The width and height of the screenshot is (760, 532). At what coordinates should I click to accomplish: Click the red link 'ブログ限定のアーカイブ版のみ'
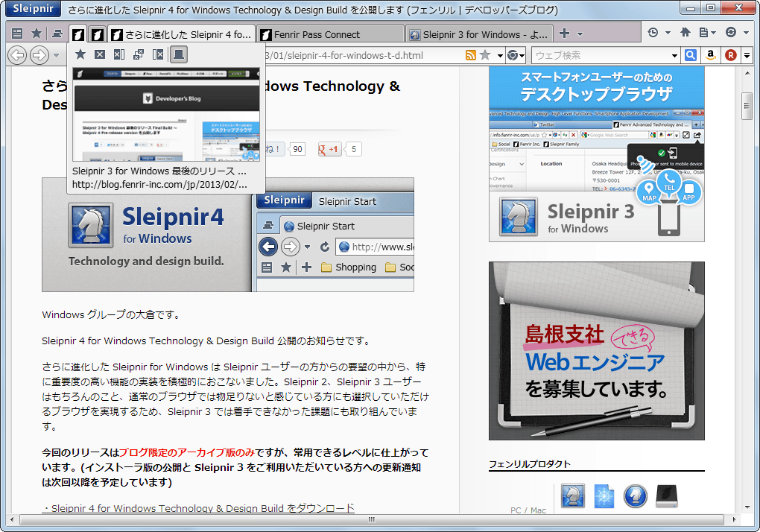[x=187, y=452]
